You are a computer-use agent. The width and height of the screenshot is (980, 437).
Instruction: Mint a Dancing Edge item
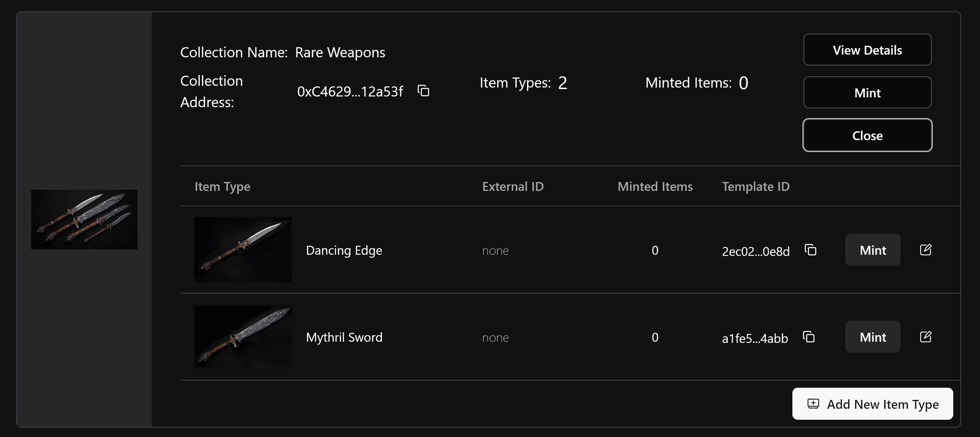tap(872, 250)
